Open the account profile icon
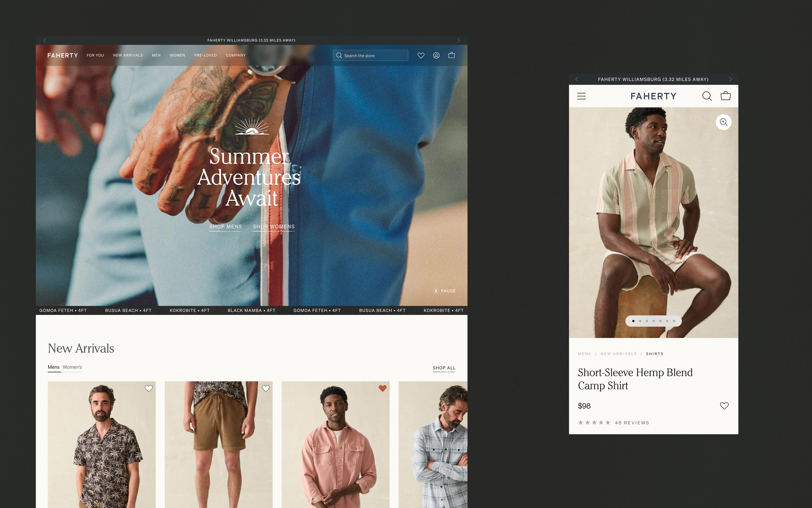 coord(436,55)
